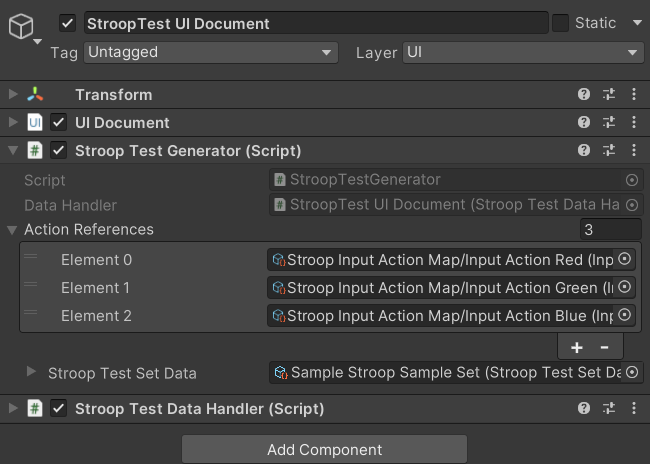Viewport: 650px width, 464px height.
Task: Open GameObject icon dropdown arrow
Action: 37,41
